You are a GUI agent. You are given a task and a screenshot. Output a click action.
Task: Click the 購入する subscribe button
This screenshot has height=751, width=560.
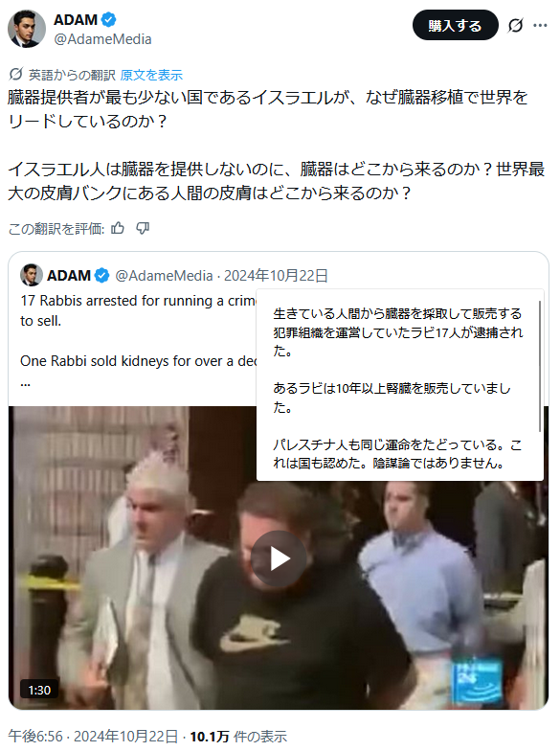(456, 25)
